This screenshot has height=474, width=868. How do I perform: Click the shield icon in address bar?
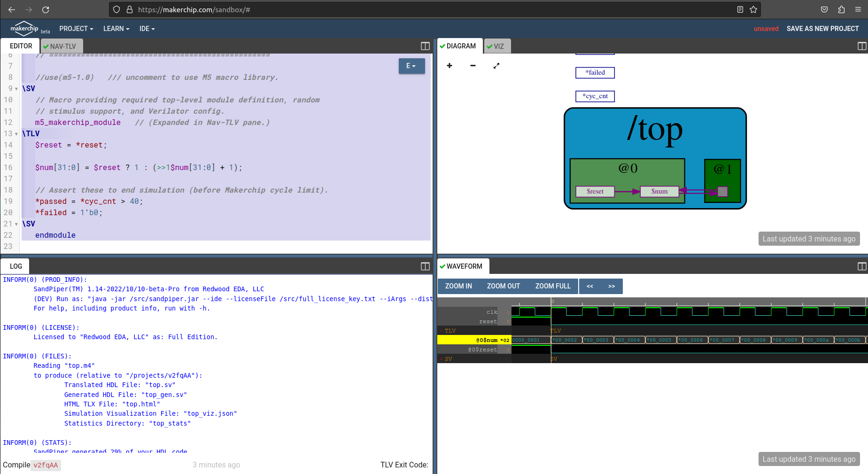117,9
